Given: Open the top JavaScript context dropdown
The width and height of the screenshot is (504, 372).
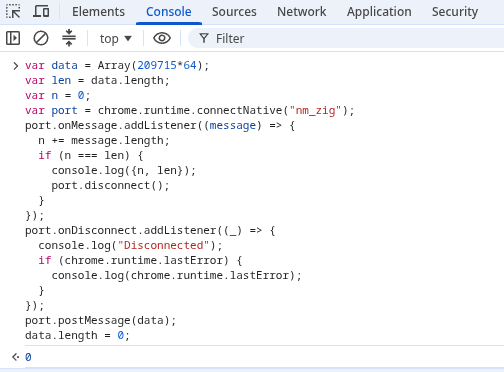Looking at the screenshot, I should pyautogui.click(x=115, y=39).
